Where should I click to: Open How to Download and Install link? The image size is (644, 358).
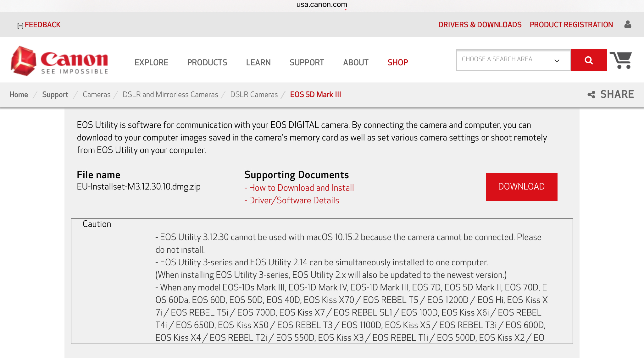pos(301,188)
